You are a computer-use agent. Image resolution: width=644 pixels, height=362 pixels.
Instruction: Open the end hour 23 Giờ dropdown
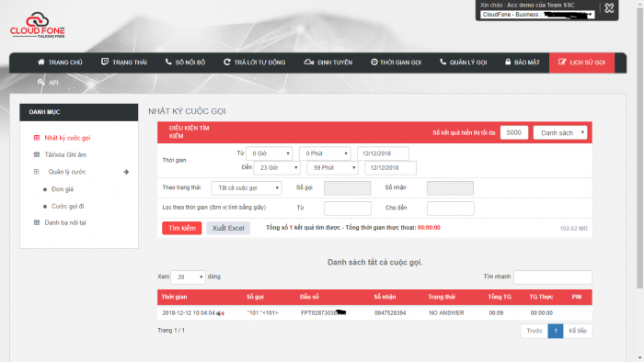coord(277,167)
